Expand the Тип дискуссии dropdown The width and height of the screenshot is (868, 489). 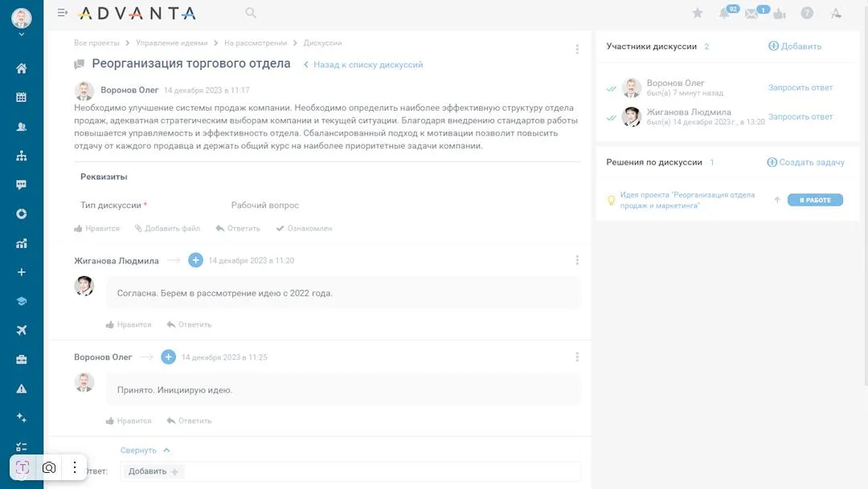pos(265,205)
